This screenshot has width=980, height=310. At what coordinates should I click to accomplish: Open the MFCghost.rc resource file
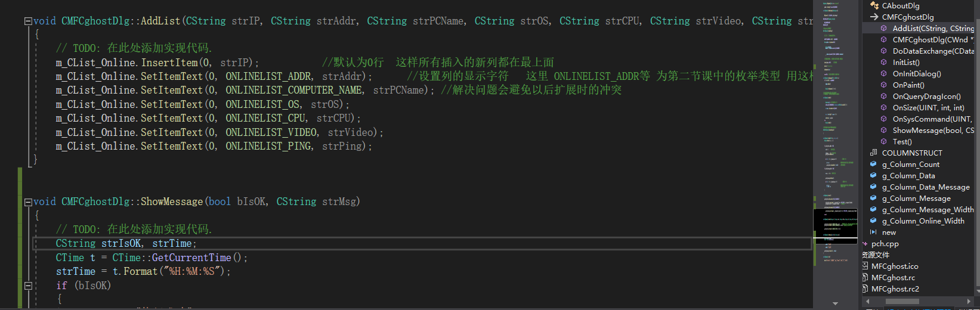893,278
